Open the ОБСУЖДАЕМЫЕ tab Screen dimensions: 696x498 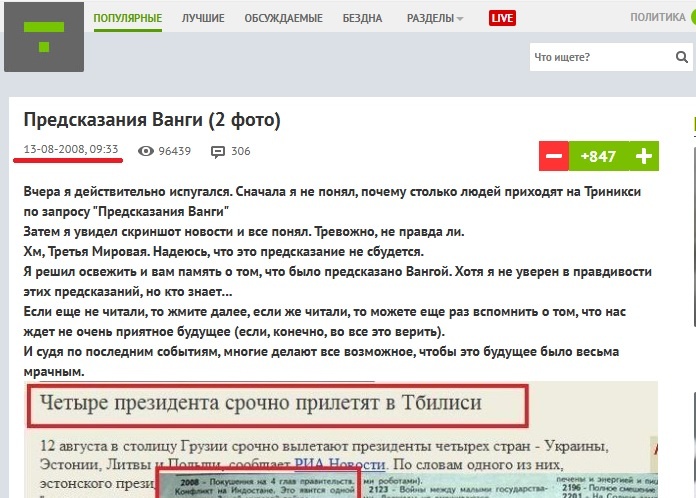coord(283,18)
